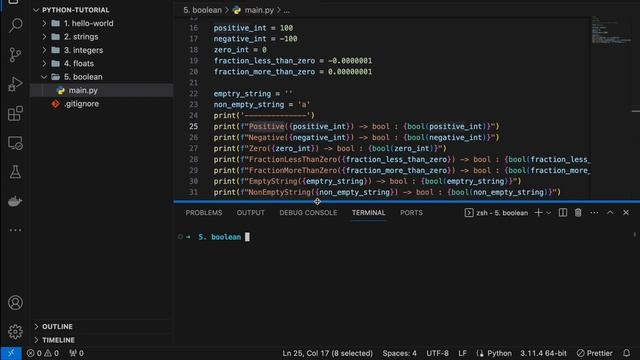Viewport: 640px width, 360px height.
Task: Switch to the Debug Console tab
Action: (x=308, y=213)
